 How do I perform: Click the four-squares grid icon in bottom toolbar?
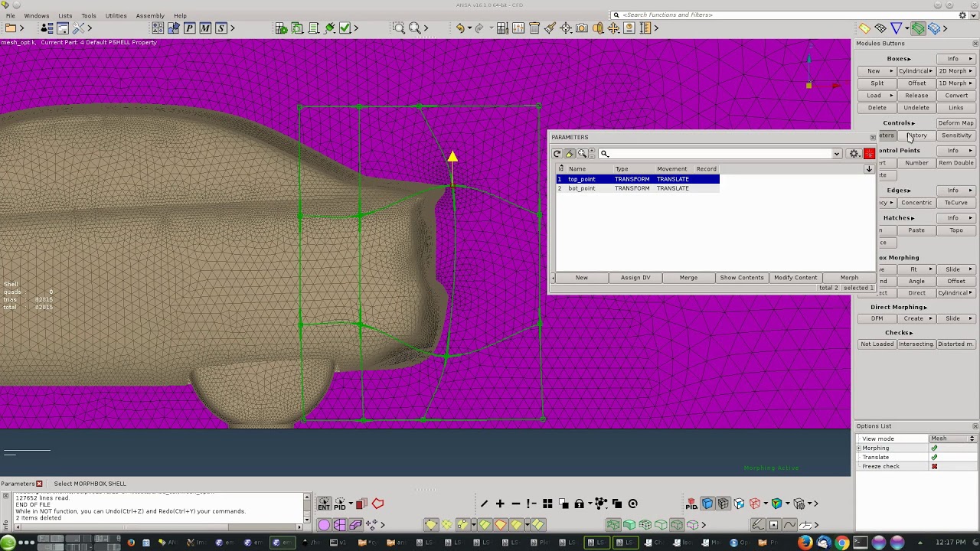(x=547, y=504)
